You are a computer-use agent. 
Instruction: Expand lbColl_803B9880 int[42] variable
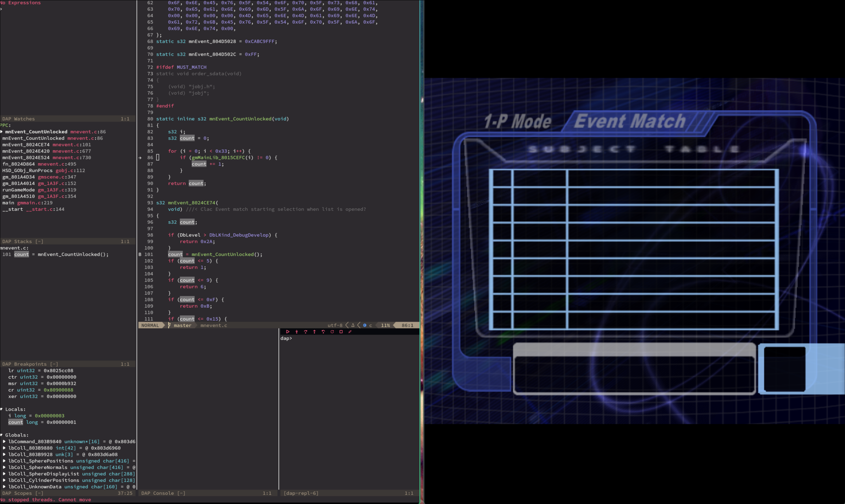[4, 448]
